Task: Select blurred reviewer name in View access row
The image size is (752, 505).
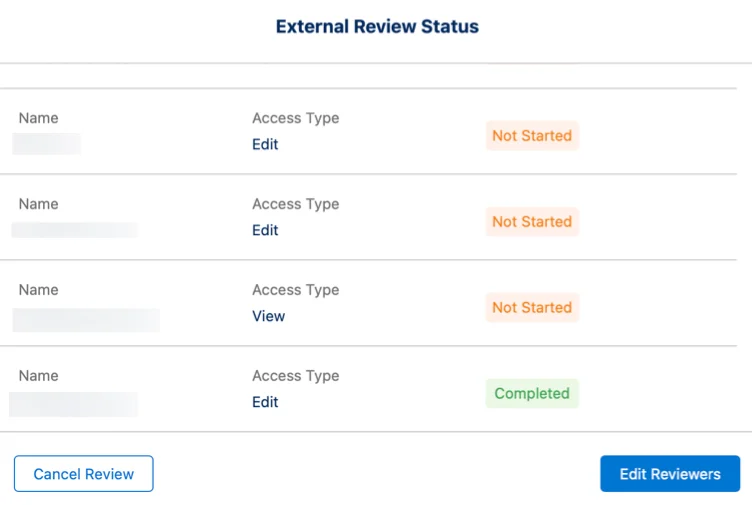Action: (86, 320)
